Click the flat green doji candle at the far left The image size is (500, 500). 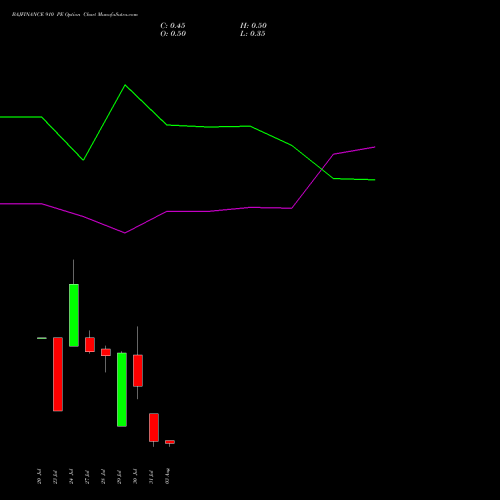(42, 338)
